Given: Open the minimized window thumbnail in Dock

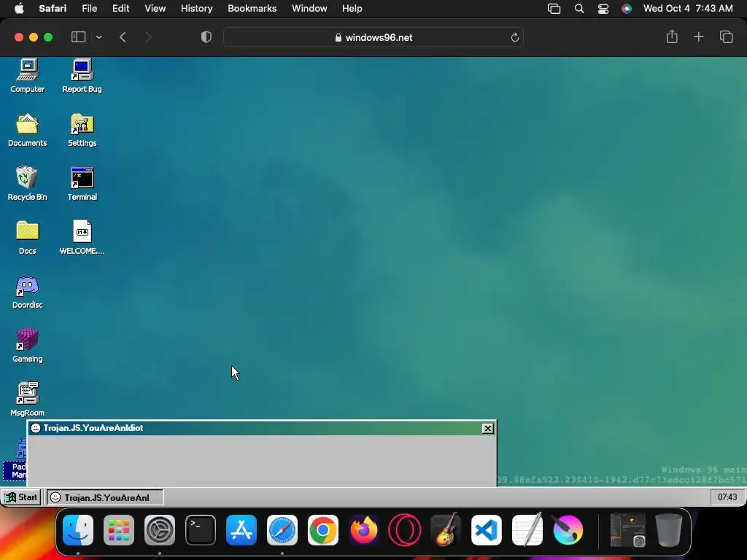Looking at the screenshot, I should tap(628, 529).
